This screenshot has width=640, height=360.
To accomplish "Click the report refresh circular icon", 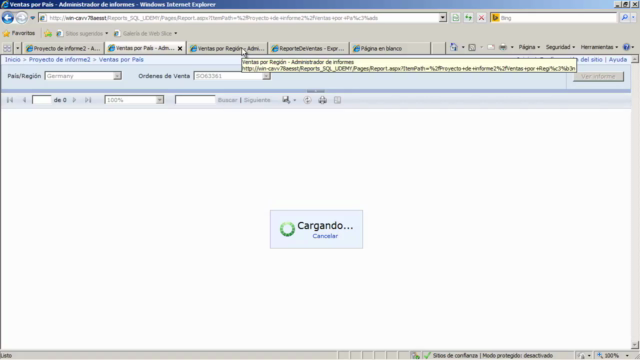I will pyautogui.click(x=307, y=100).
